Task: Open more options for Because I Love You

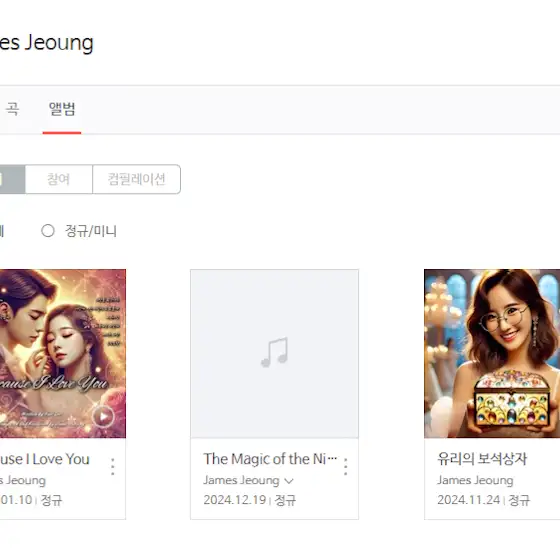Action: (112, 466)
